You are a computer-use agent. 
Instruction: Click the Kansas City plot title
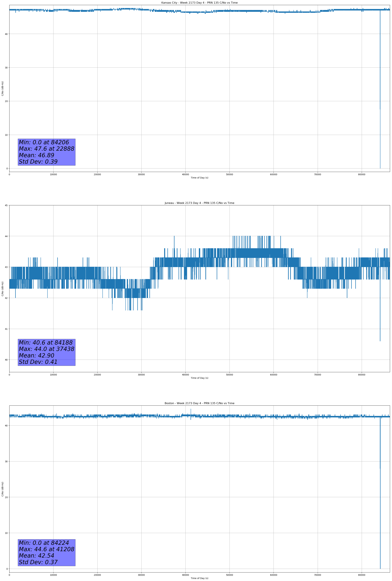click(x=199, y=3)
